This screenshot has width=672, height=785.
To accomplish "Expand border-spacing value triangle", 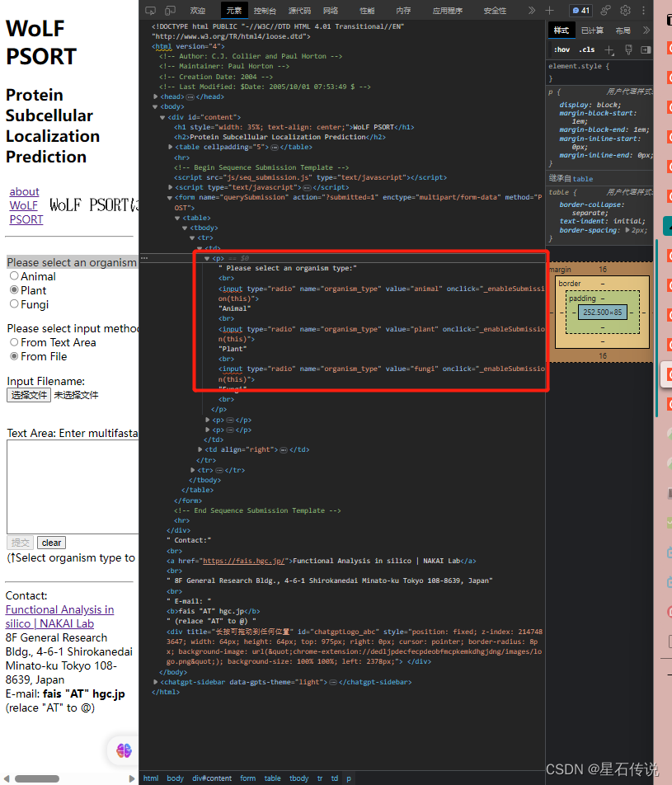I will point(627,230).
